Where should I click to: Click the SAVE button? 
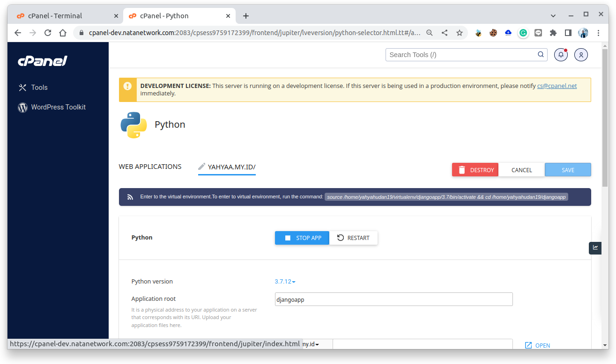[568, 170]
